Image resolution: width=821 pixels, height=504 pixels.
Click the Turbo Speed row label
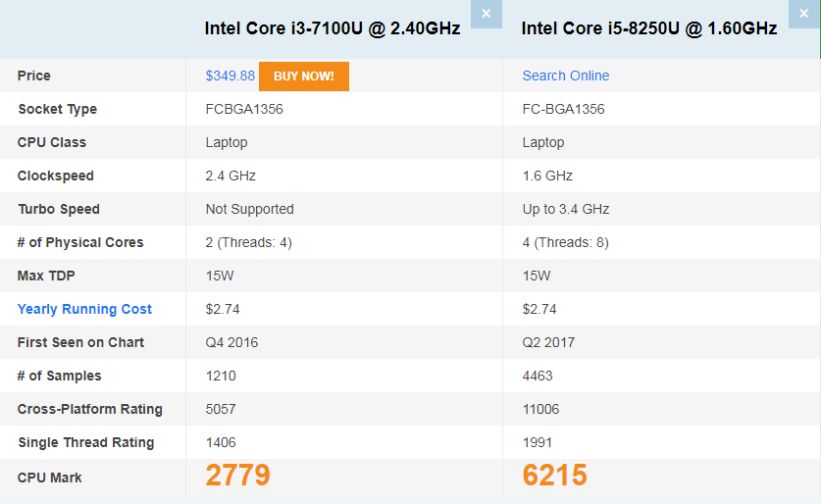pyautogui.click(x=59, y=209)
